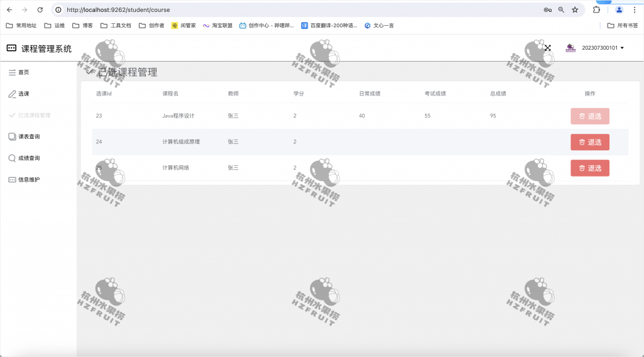Viewport: 644px width, 357px height.
Task: Open the 文心一言 bookmark
Action: (x=379, y=25)
